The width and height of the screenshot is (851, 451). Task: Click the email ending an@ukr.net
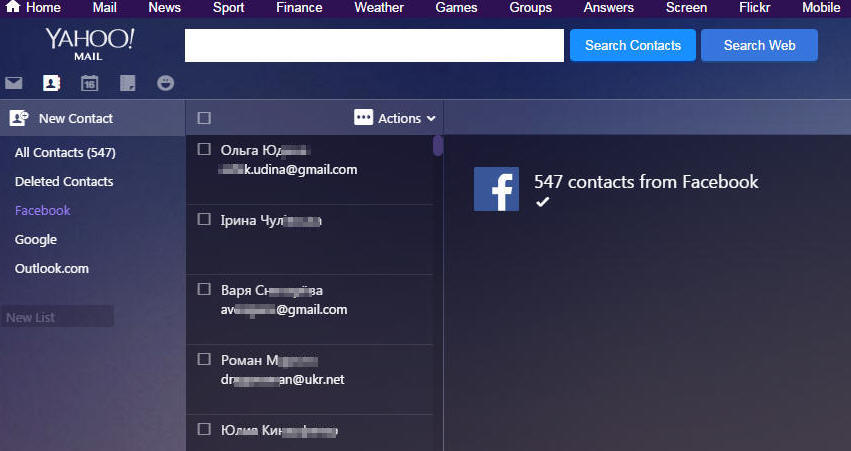coord(282,380)
